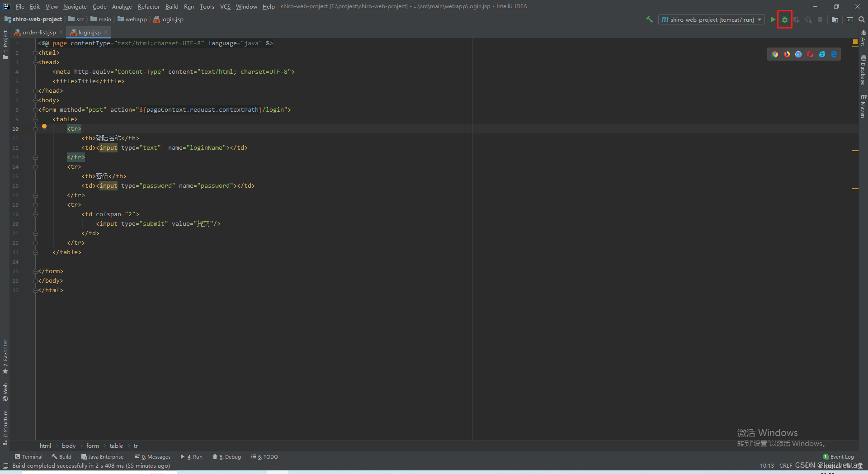Click the src folder in navigation bar
This screenshot has width=868, height=474.
[x=76, y=19]
